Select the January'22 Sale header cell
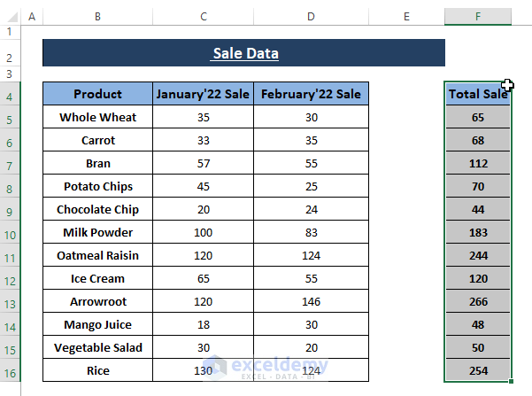Image resolution: width=532 pixels, height=396 pixels. pos(203,95)
